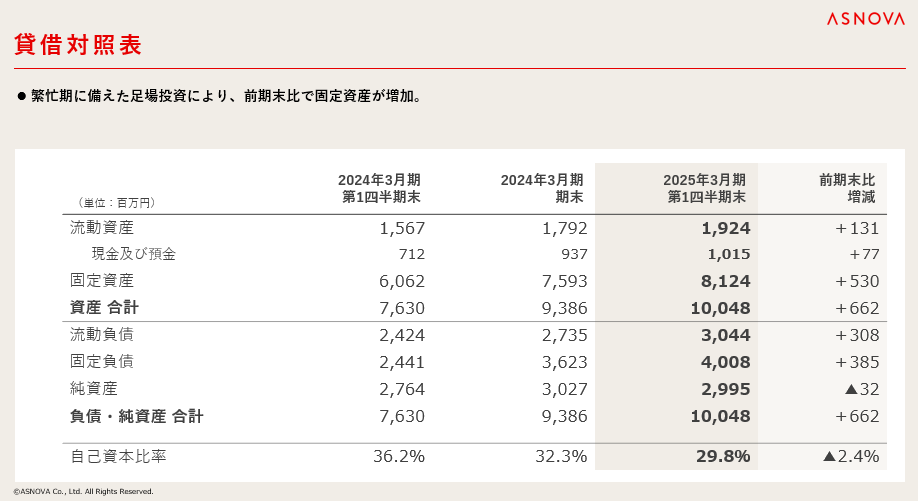The width and height of the screenshot is (918, 501).
Task: Click the value 3,623
Action: [564, 362]
